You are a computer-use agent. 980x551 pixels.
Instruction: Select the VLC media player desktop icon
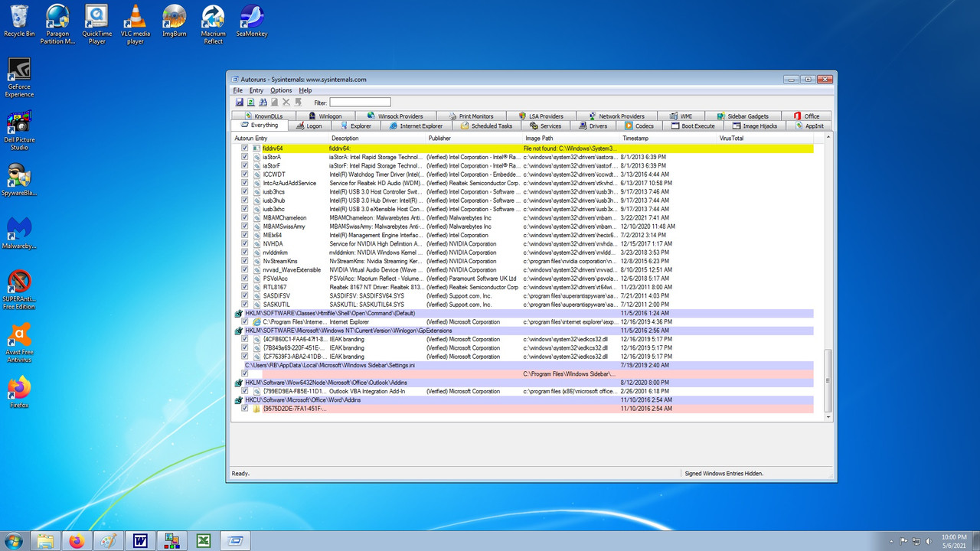(x=136, y=24)
